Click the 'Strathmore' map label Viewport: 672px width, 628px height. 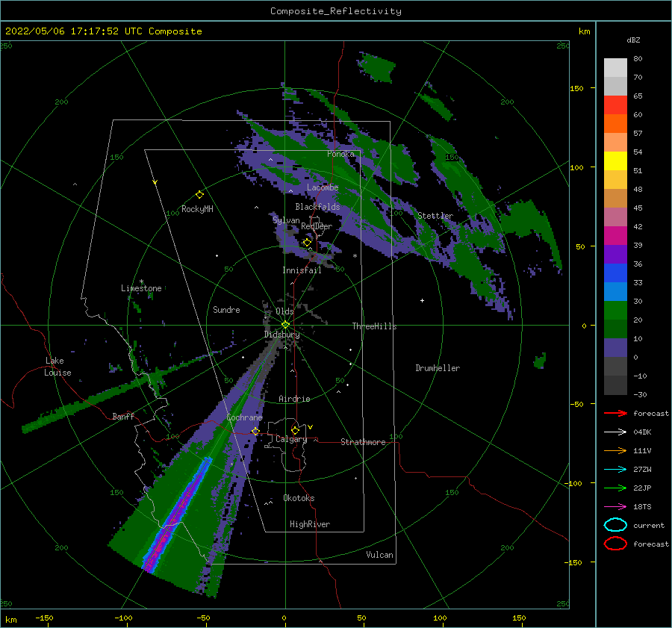[x=363, y=442]
